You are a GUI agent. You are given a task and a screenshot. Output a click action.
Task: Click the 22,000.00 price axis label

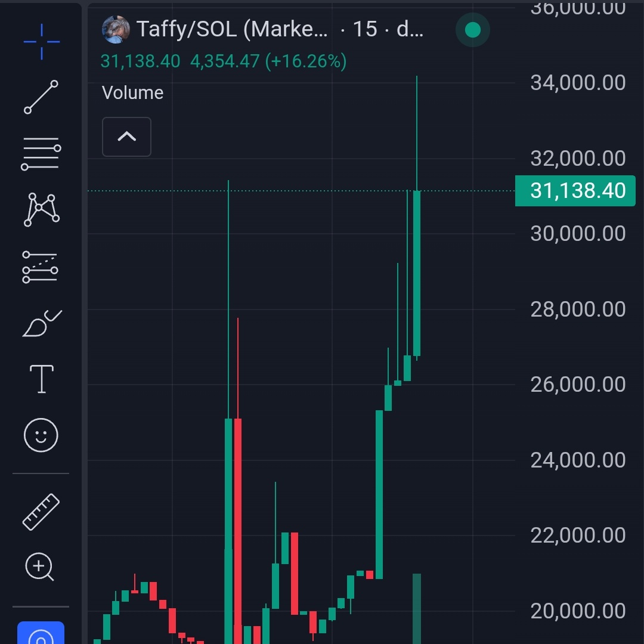point(578,535)
